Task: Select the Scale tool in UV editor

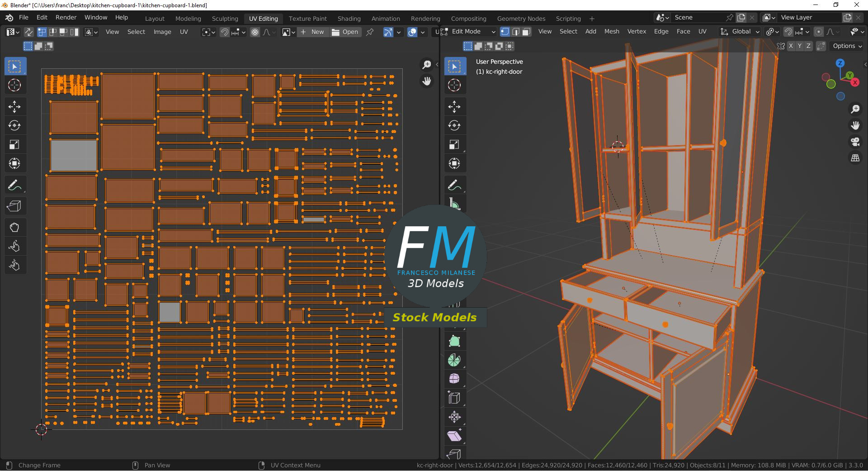Action: click(14, 144)
